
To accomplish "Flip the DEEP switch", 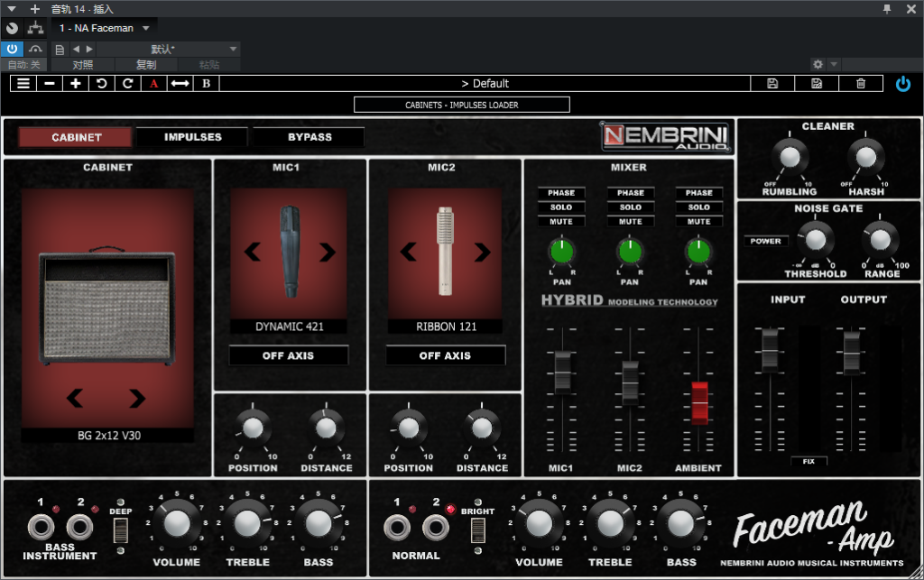I will [120, 531].
